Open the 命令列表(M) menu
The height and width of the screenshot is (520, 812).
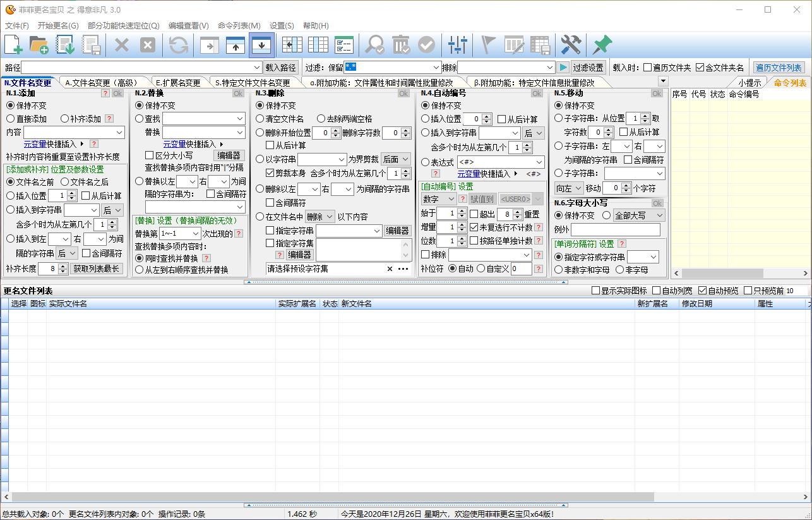point(239,26)
